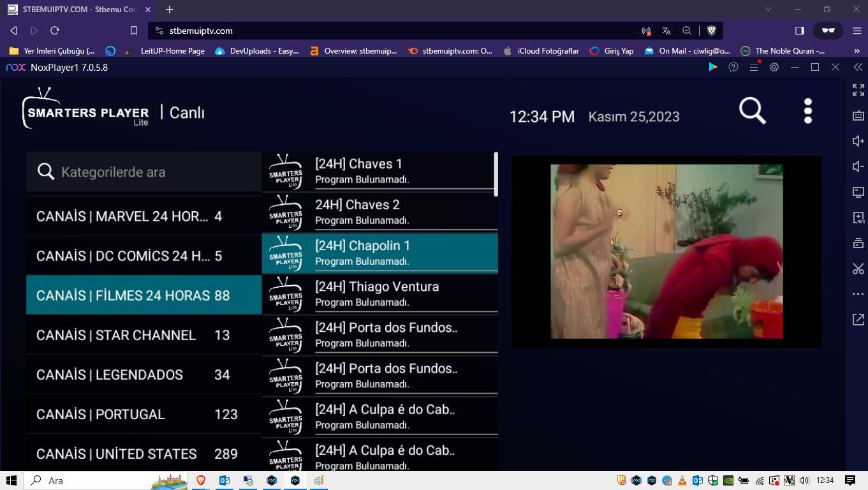Click the Smarters Player Lite logo
The width and height of the screenshot is (868, 490).
pyautogui.click(x=85, y=108)
